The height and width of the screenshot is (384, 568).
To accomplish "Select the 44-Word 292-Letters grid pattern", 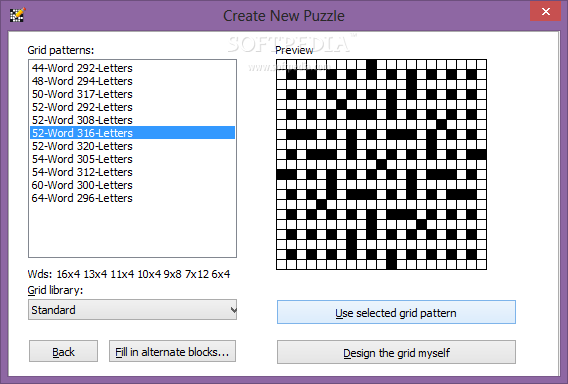I will click(x=133, y=68).
